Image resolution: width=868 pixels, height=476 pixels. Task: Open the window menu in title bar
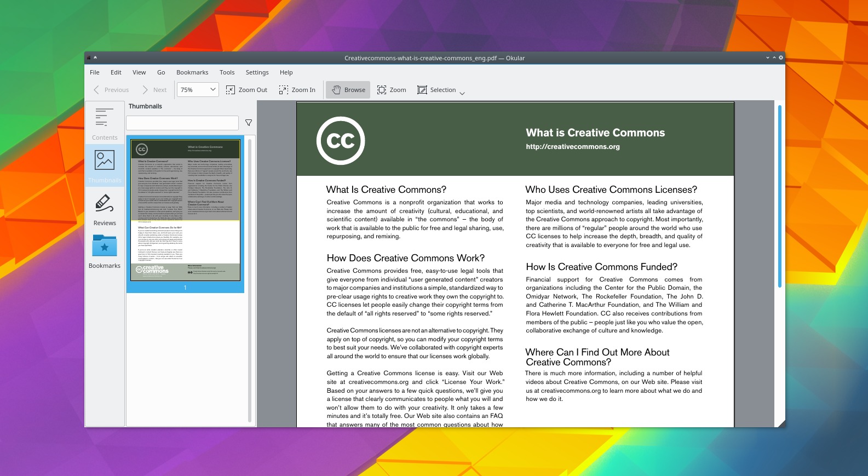point(89,58)
